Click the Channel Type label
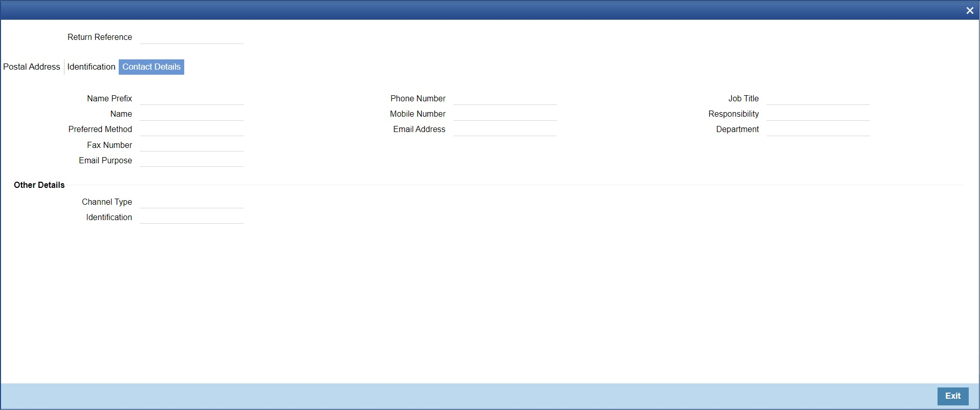This screenshot has height=410, width=980. [107, 202]
